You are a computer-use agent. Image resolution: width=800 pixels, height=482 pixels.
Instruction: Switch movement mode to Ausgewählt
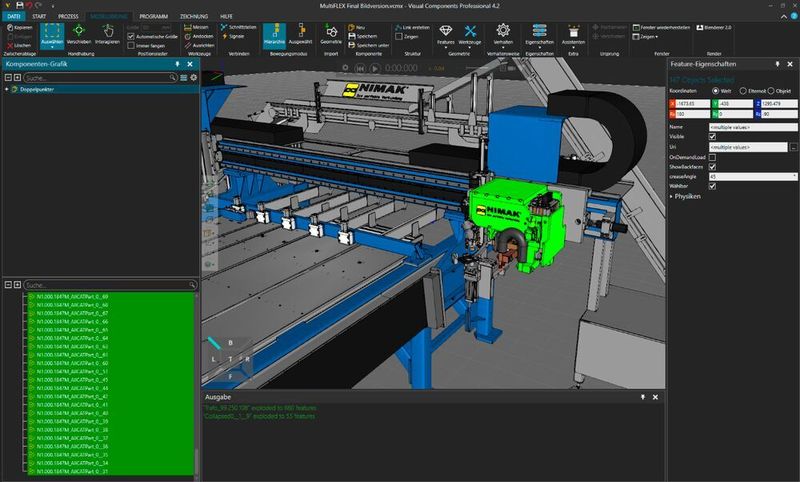point(300,35)
